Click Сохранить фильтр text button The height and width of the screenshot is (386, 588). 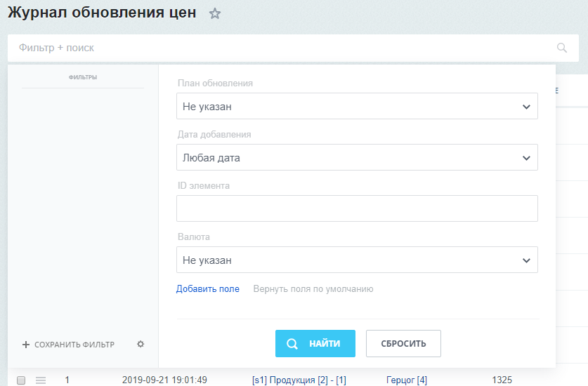(74, 345)
